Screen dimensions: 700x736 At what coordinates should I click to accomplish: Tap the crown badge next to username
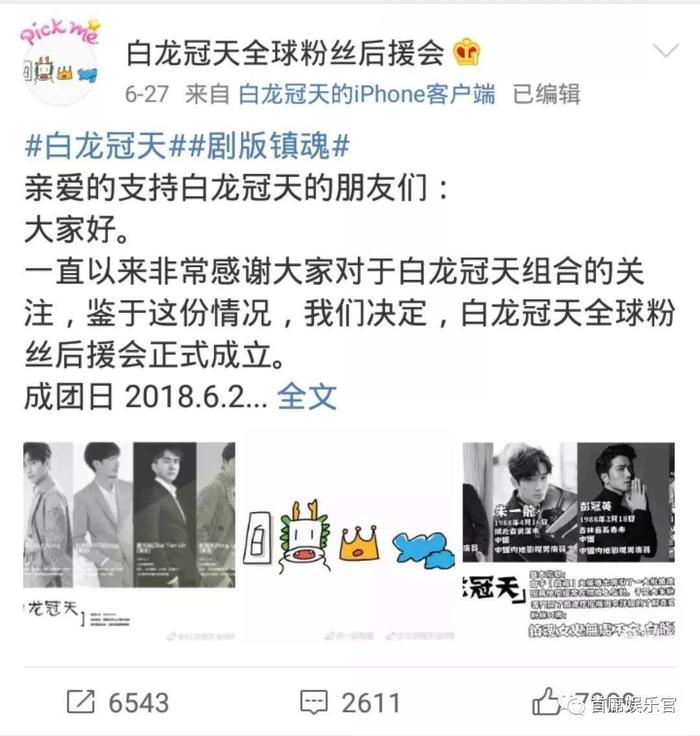tap(467, 52)
